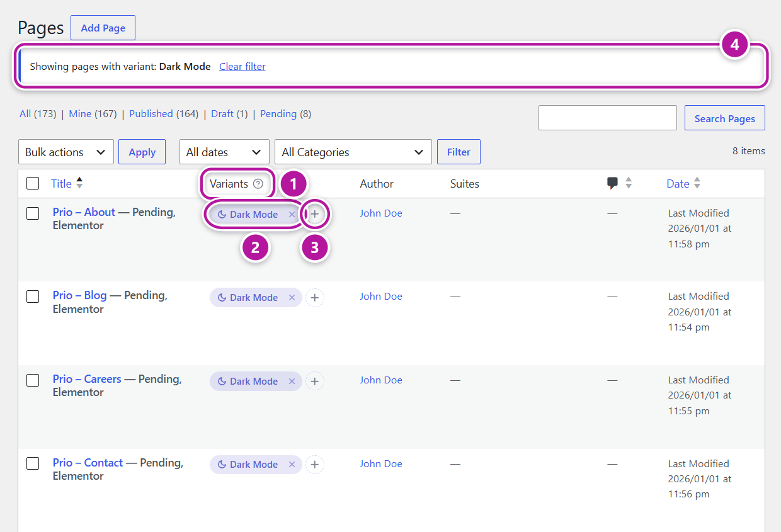781x532 pixels.
Task: Toggle the select-all checkbox in table header
Action: click(x=33, y=184)
